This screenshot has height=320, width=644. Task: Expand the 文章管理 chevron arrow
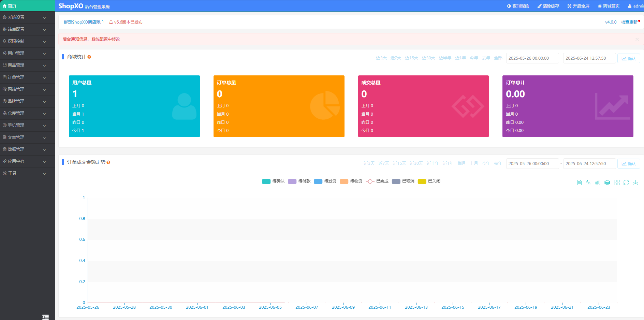point(44,138)
